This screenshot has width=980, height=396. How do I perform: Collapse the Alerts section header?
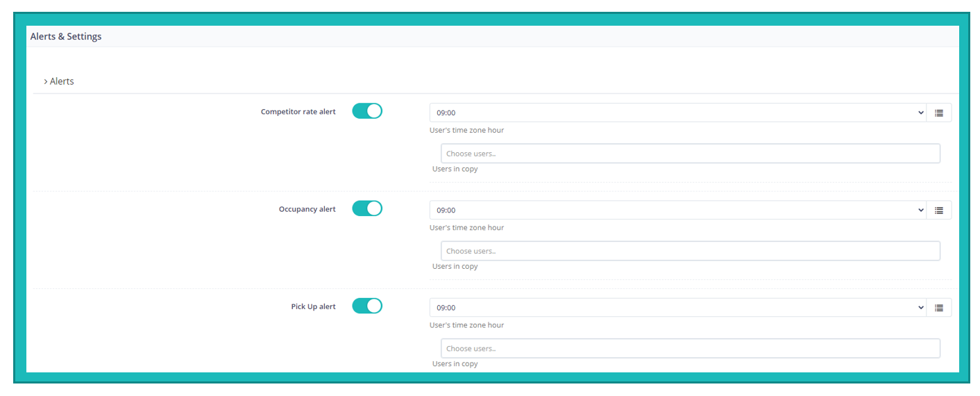(x=59, y=81)
